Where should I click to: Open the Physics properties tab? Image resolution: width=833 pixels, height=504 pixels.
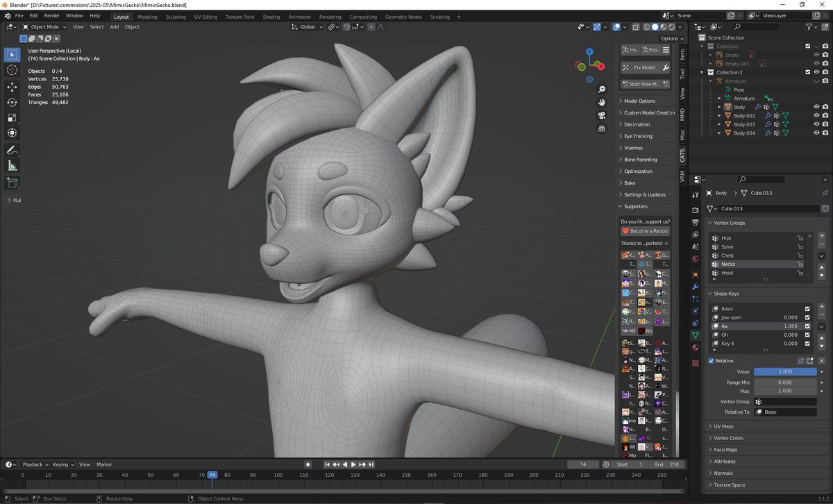(696, 311)
